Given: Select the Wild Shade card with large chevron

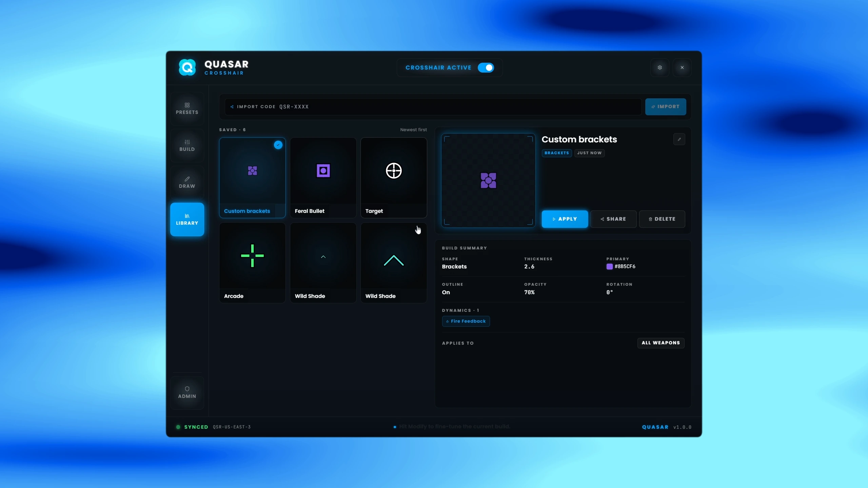Looking at the screenshot, I should (394, 263).
